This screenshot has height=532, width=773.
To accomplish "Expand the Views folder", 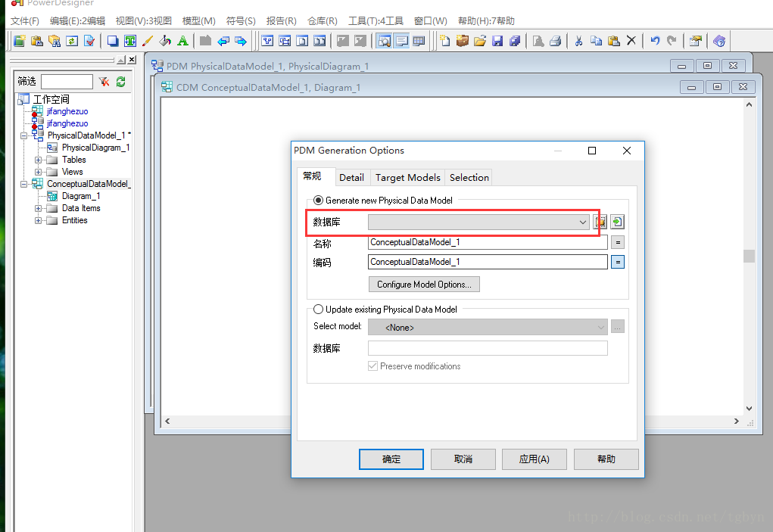I will tap(38, 172).
